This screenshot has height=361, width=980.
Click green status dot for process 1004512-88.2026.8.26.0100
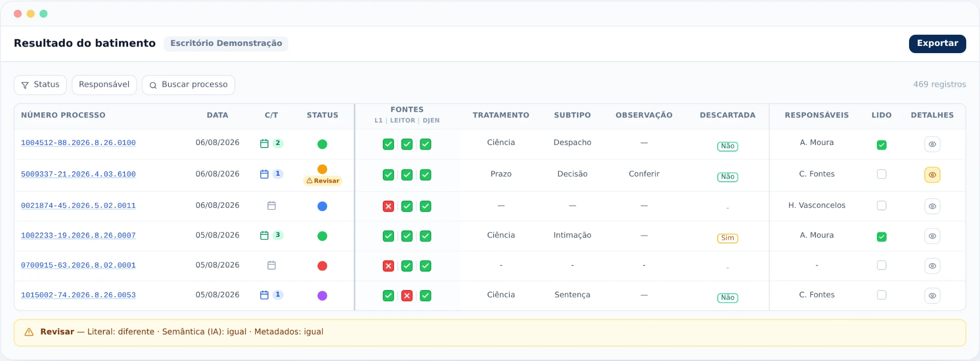322,145
